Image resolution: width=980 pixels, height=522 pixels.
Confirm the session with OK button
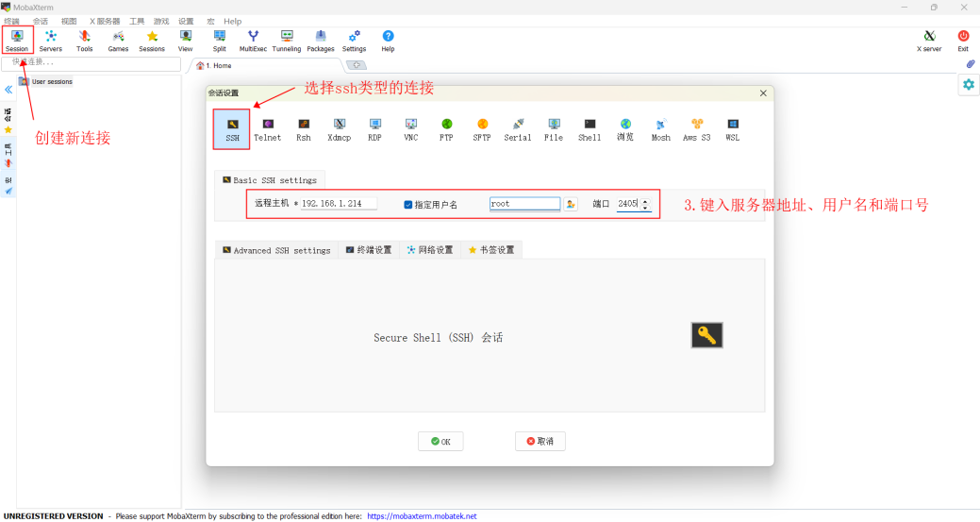point(440,442)
